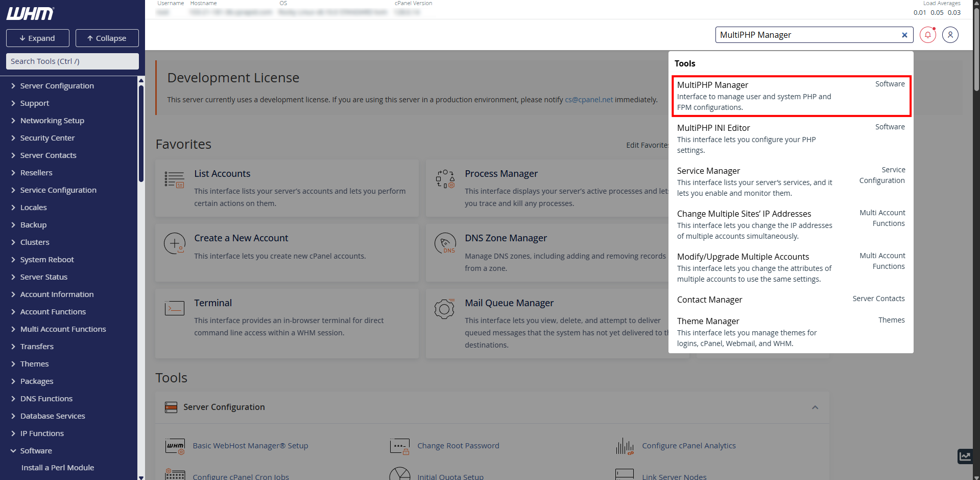Click the Collapse button in sidebar

click(107, 38)
